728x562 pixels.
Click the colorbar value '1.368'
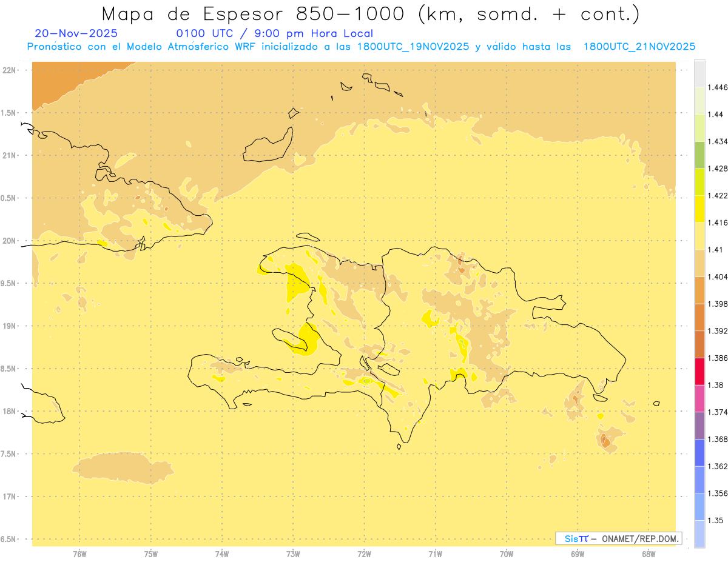[x=716, y=439]
